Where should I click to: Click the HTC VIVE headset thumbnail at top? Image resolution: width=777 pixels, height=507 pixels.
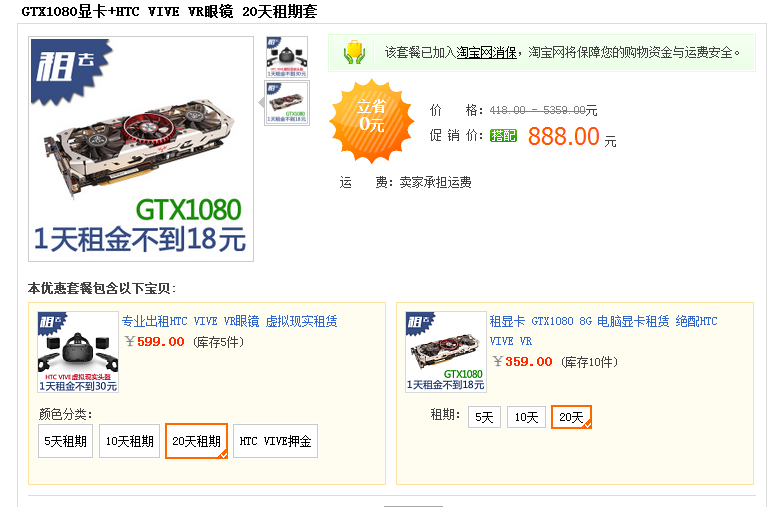pos(287,56)
